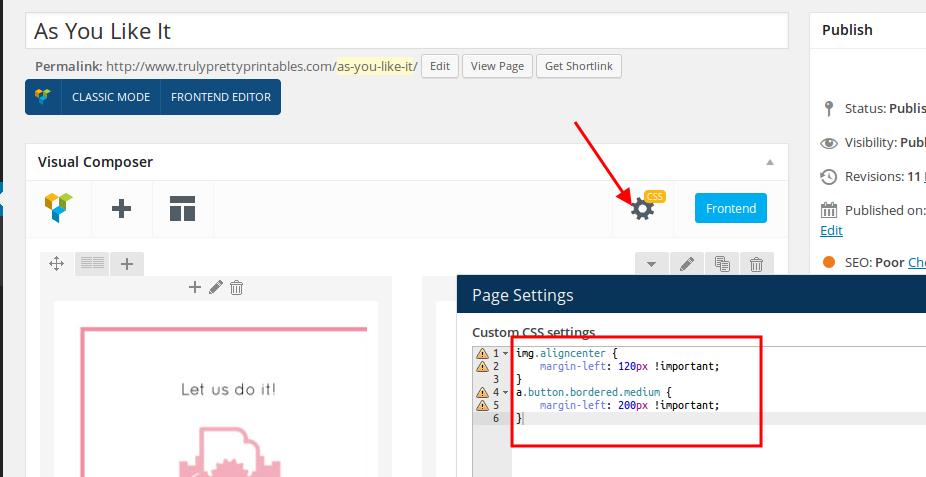Image resolution: width=926 pixels, height=477 pixels.
Task: Click the Visual Composer panel heading
Action: point(96,162)
